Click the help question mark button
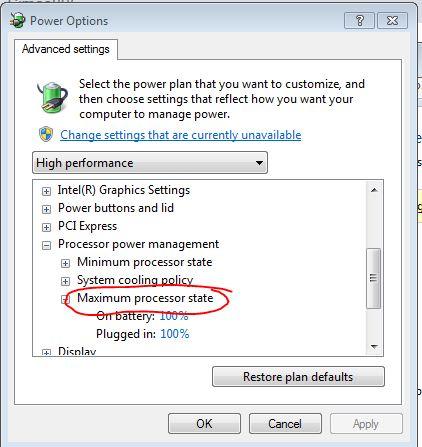 coord(359,21)
